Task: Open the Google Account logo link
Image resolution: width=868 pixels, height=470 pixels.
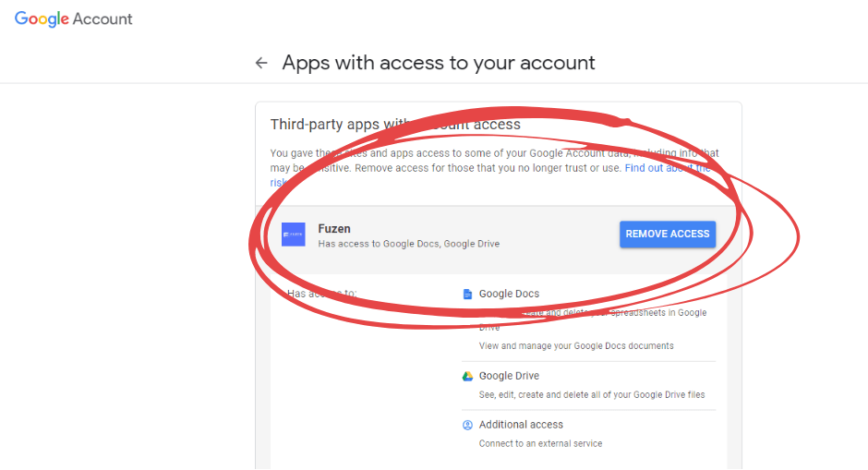Action: point(74,18)
